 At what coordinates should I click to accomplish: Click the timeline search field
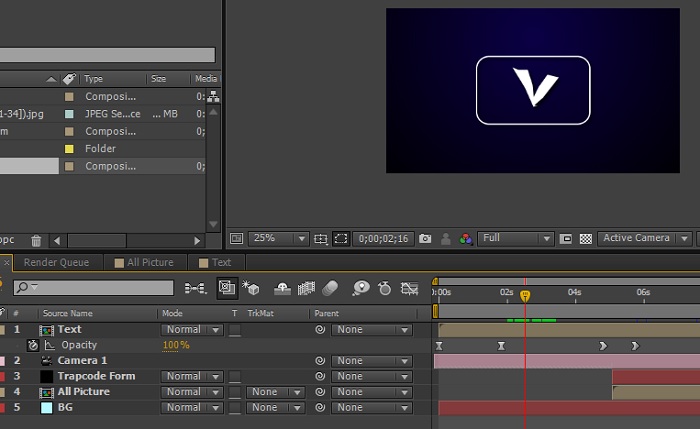coord(93,287)
